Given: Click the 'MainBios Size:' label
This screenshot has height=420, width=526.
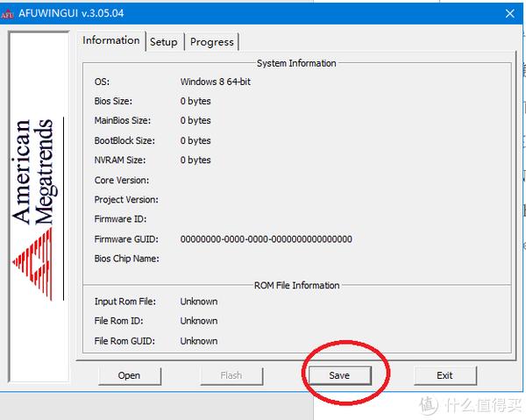Looking at the screenshot, I should tap(123, 120).
